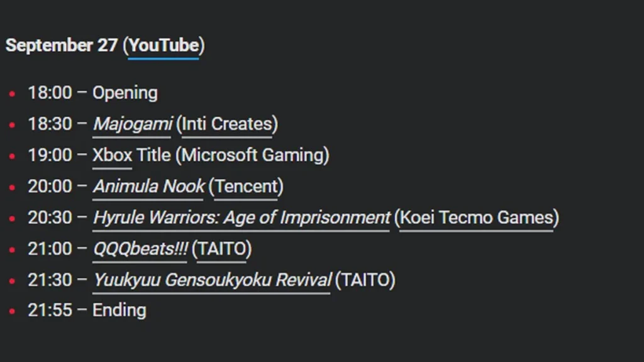
Task: Click the red bullet beside 18:00 Opening
Action: click(12, 94)
